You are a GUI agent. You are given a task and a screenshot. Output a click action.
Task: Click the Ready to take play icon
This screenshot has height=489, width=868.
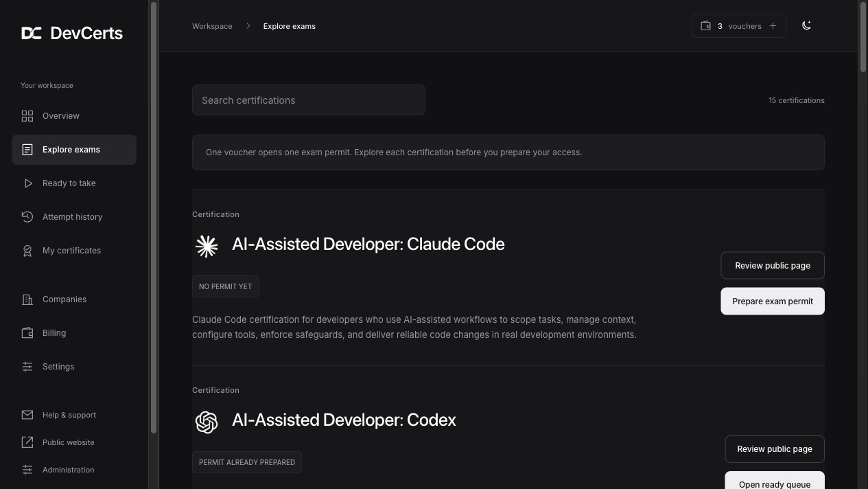27,183
